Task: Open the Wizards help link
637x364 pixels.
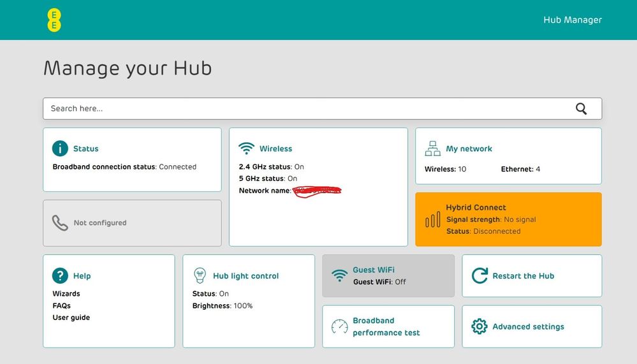Action: tap(66, 293)
